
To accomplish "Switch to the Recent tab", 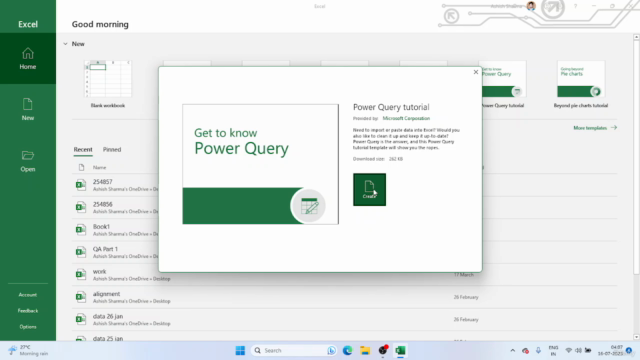I will pos(83,149).
